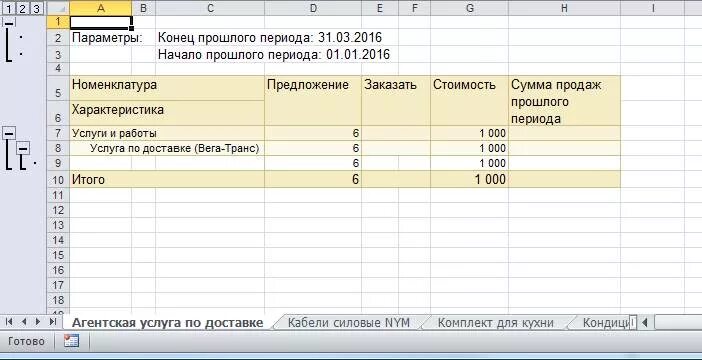Click left arrow of horizontal scrollbar

tap(645, 322)
